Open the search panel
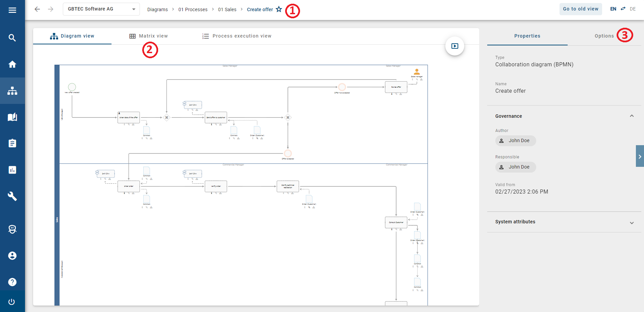Screen dimensions: 644x312 (x=13, y=38)
